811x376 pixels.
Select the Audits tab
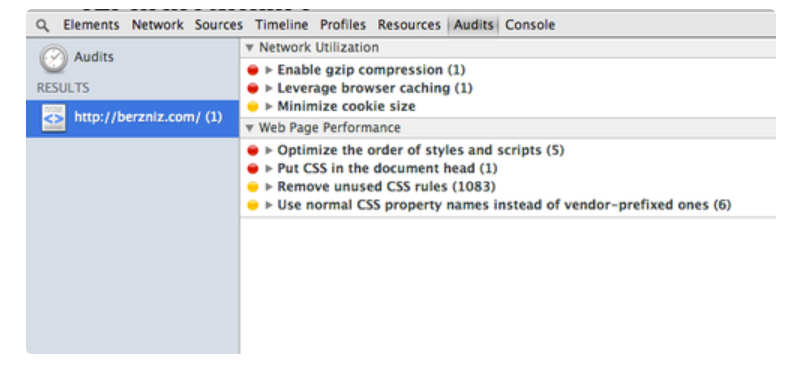pos(473,25)
